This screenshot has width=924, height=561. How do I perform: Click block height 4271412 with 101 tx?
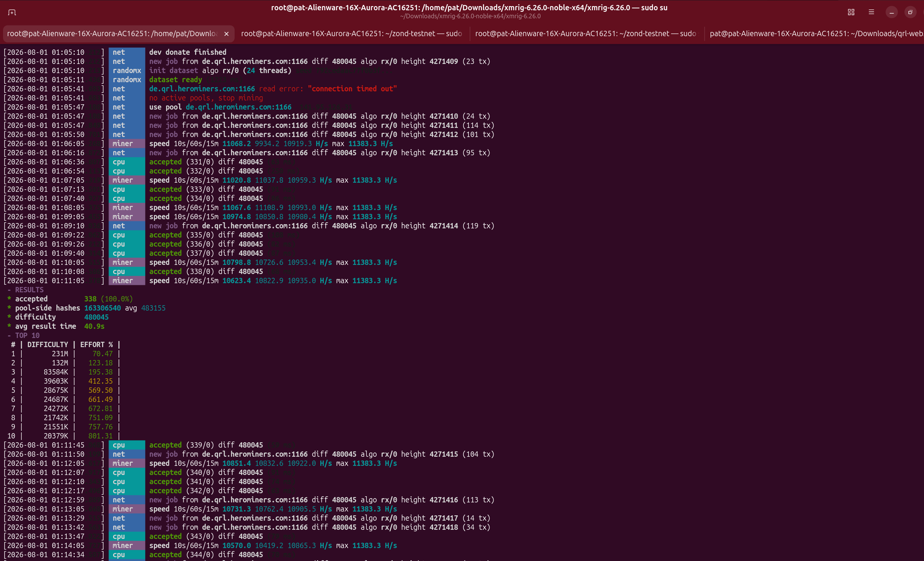coord(444,134)
